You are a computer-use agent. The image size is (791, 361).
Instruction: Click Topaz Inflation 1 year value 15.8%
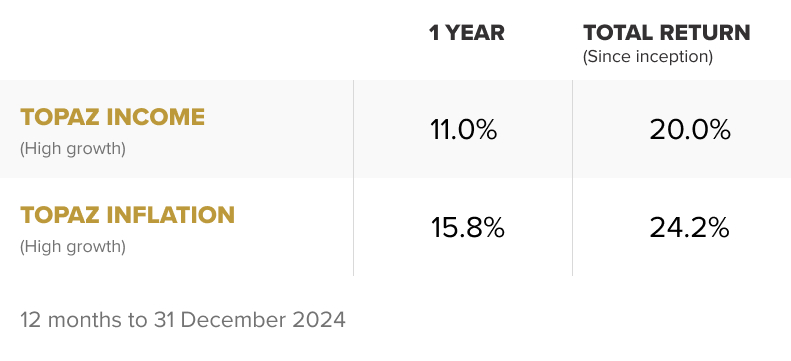click(x=468, y=227)
